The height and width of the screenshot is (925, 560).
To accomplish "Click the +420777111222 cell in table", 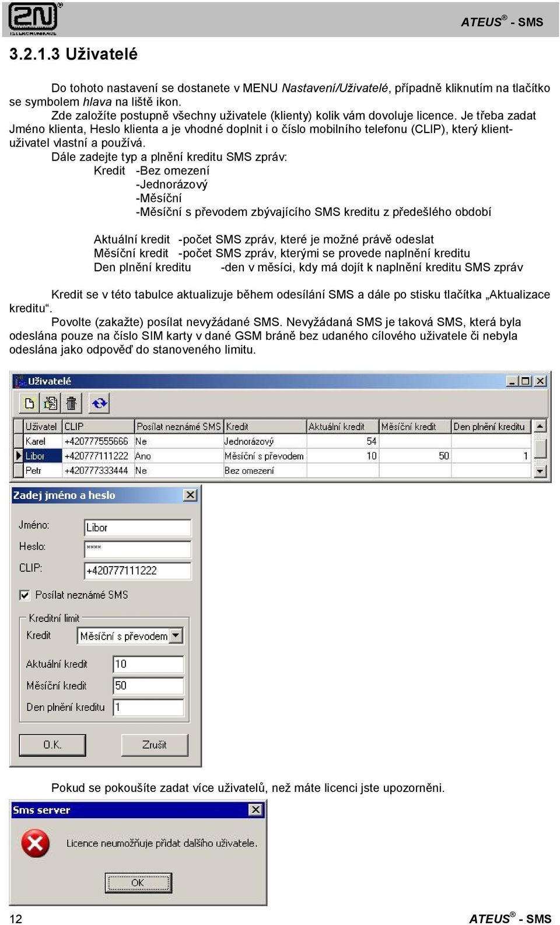I will coord(98,456).
